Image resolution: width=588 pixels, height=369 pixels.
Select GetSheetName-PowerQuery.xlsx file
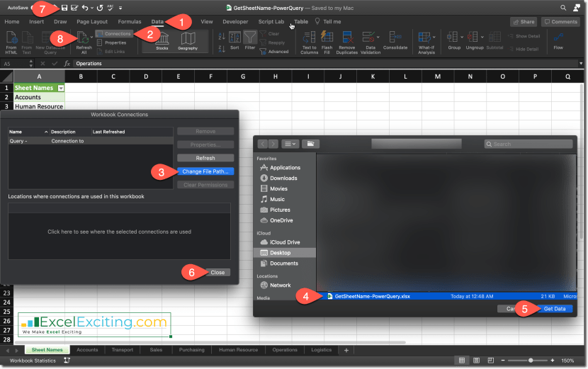click(446, 296)
